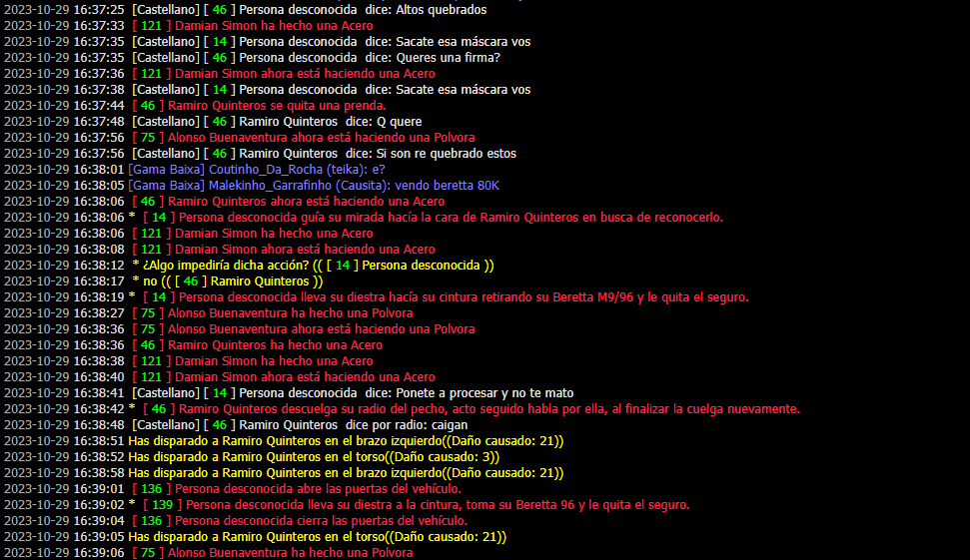Click the 16:38:58 brazo izquierdo damage line
Viewport: 970px width, 560px height.
coord(284,473)
